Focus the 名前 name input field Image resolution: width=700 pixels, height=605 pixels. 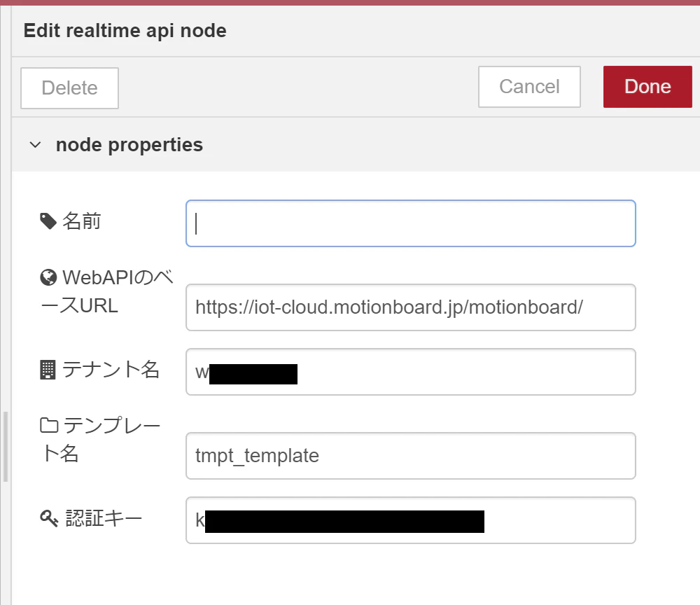[x=411, y=223]
